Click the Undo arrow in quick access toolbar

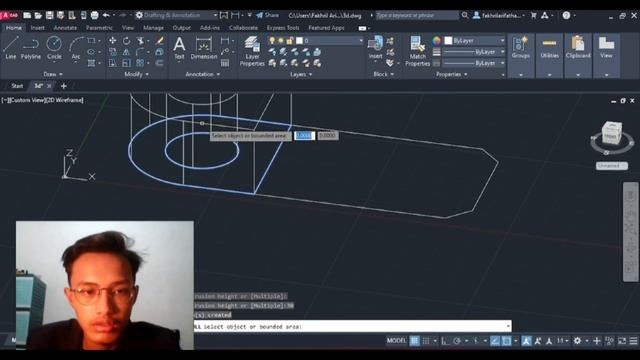pos(106,15)
